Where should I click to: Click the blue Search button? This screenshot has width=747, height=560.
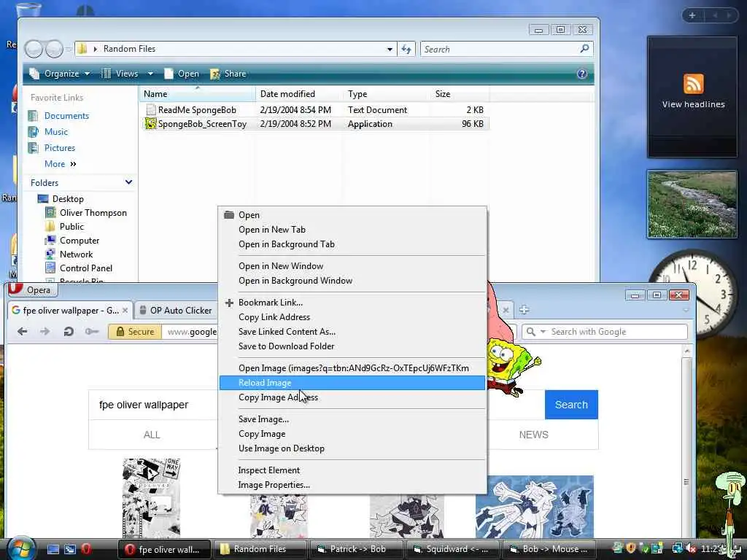coord(571,405)
